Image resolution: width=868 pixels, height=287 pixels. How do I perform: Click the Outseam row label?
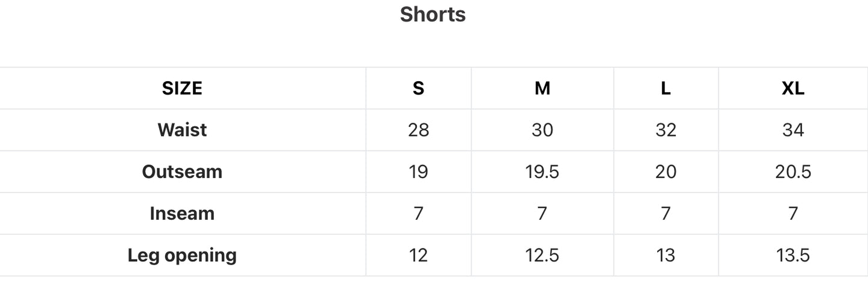[x=182, y=171]
